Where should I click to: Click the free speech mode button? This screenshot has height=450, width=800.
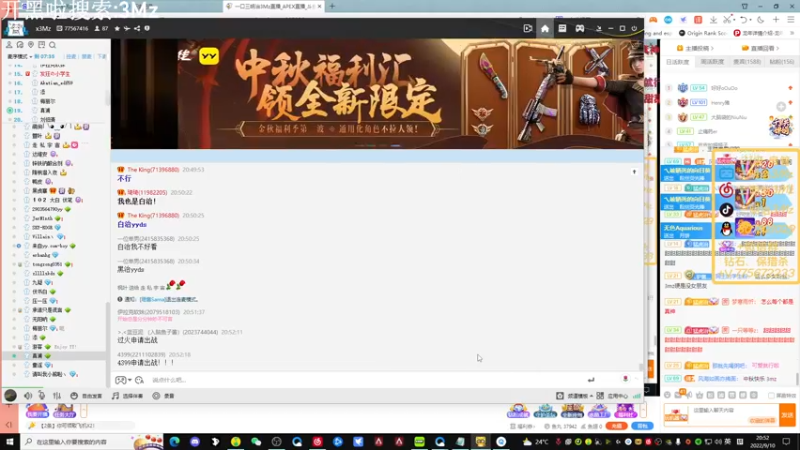[86, 396]
